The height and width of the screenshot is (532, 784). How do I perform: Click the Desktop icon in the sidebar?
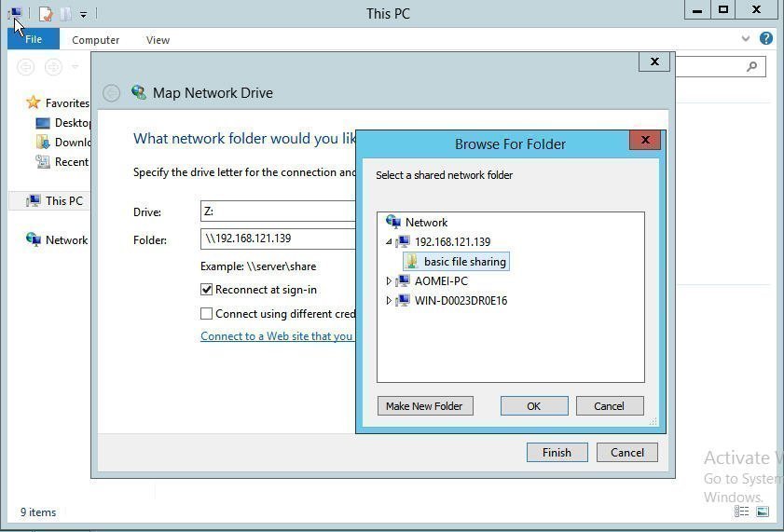pos(43,122)
